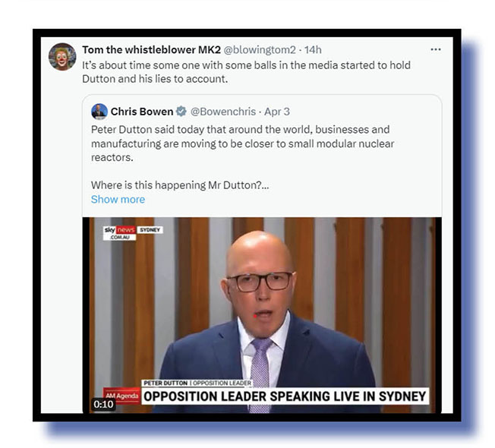495x448 pixels.
Task: Click the Peter Dutton name caption strip
Action: pyautogui.click(x=197, y=383)
